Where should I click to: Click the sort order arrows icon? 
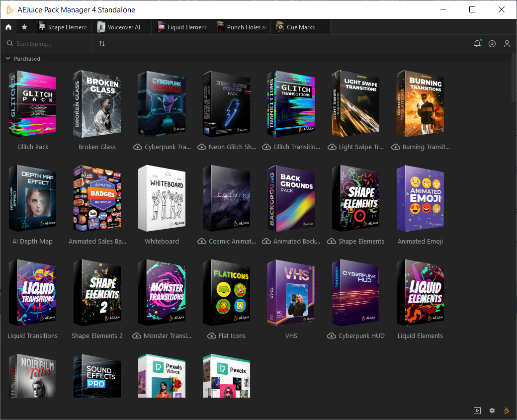102,44
